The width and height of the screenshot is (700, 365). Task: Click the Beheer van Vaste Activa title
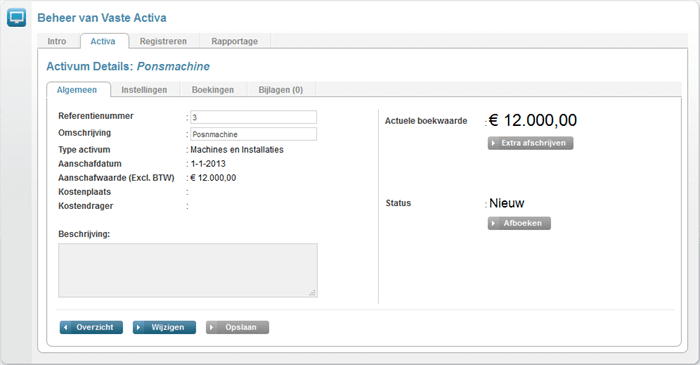(102, 18)
